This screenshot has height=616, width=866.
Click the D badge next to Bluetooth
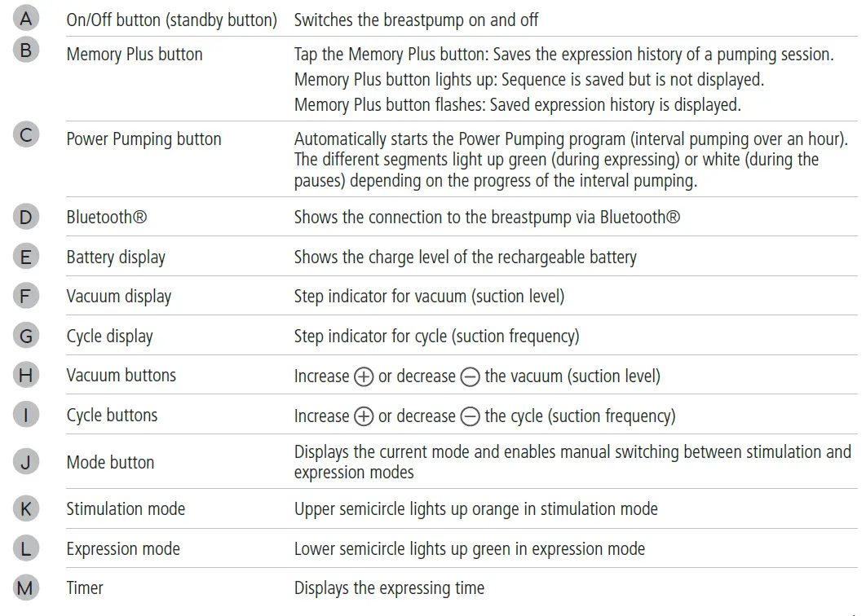coord(26,217)
